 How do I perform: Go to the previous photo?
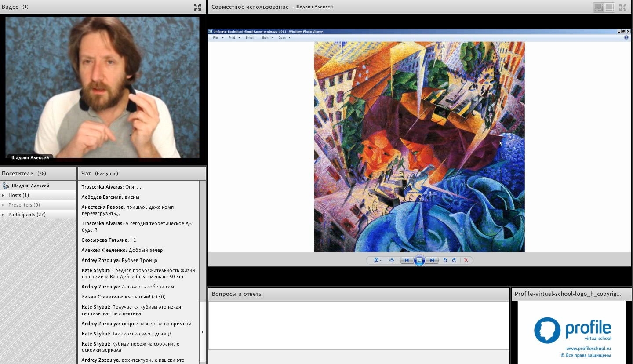pyautogui.click(x=407, y=260)
